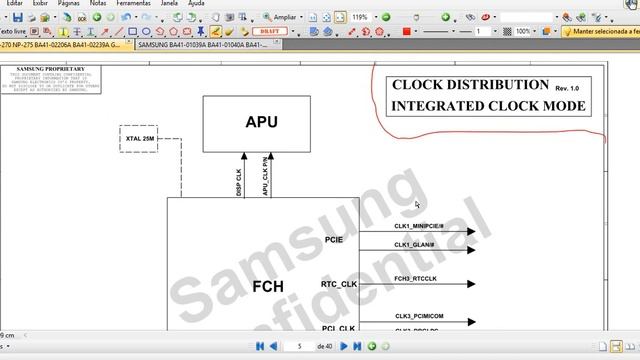Viewport: 640px width, 360px height.
Task: Click the printer icon
Action: pyautogui.click(x=31, y=18)
